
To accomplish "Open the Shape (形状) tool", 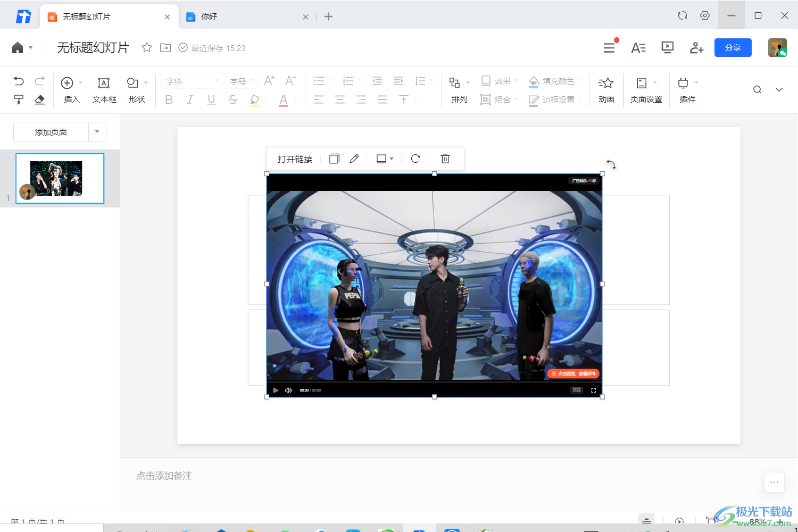I will (137, 89).
